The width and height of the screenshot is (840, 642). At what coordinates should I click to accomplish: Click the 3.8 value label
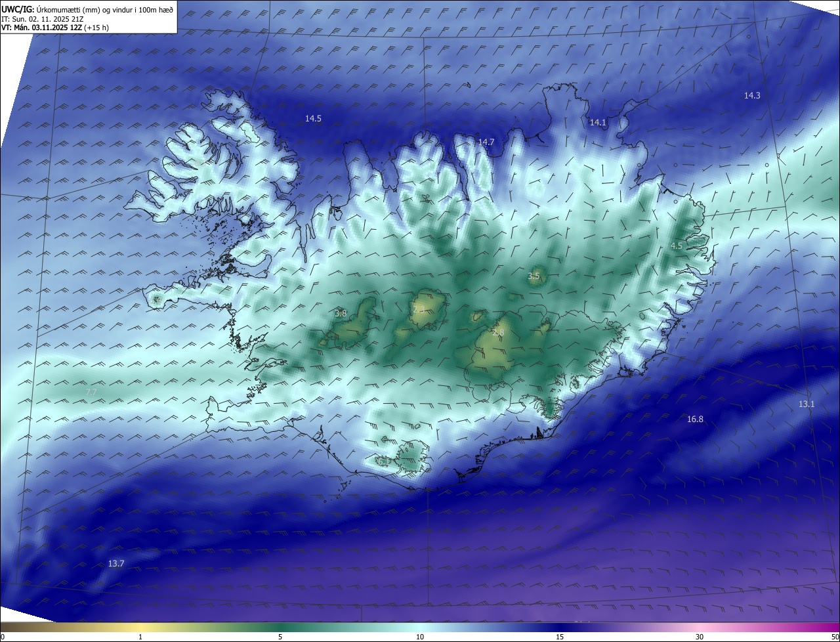click(341, 314)
